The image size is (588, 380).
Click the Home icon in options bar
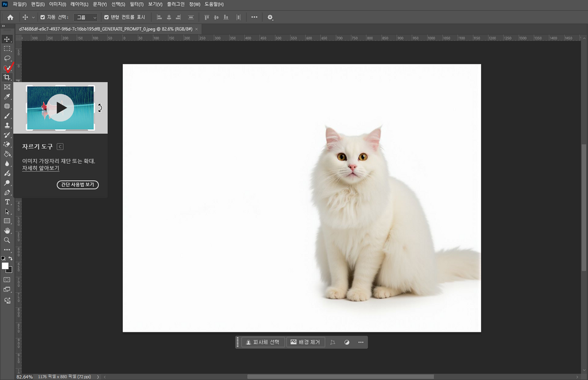(x=10, y=17)
